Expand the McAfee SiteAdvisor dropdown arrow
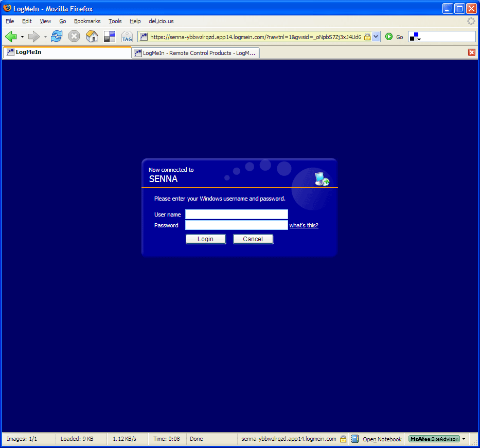 click(x=464, y=439)
